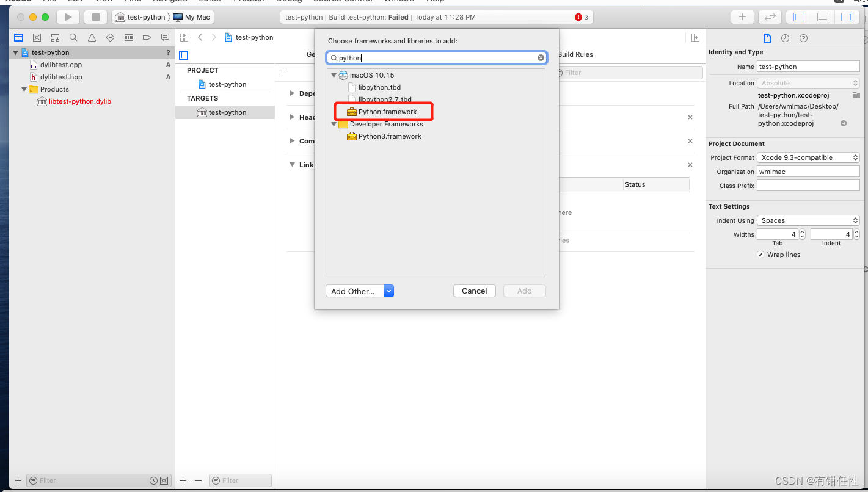This screenshot has width=868, height=492.
Task: Toggle recent files filter in navigator
Action: click(x=153, y=480)
